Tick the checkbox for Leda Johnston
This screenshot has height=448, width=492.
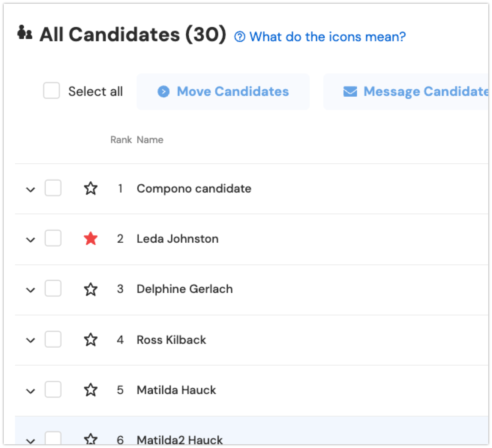[x=53, y=238]
